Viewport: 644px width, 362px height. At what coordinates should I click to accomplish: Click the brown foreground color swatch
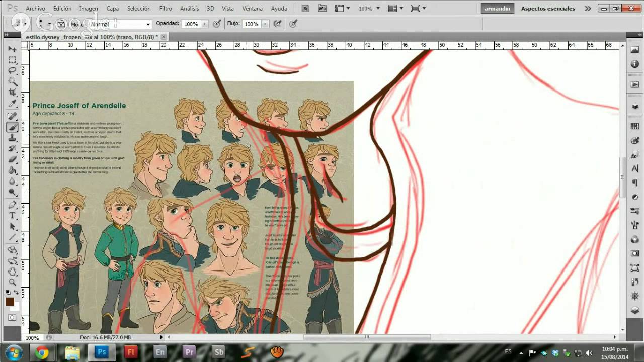[x=10, y=302]
